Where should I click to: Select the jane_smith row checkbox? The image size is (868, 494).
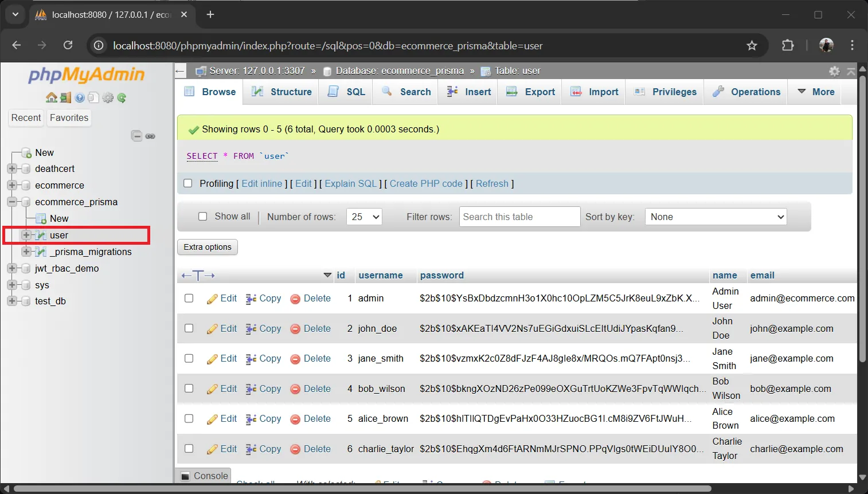189,358
